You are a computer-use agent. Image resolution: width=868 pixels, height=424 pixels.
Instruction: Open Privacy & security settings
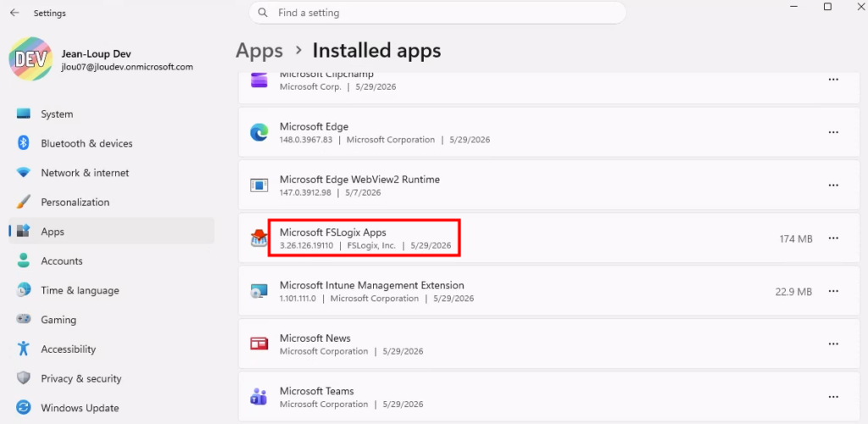click(x=111, y=378)
